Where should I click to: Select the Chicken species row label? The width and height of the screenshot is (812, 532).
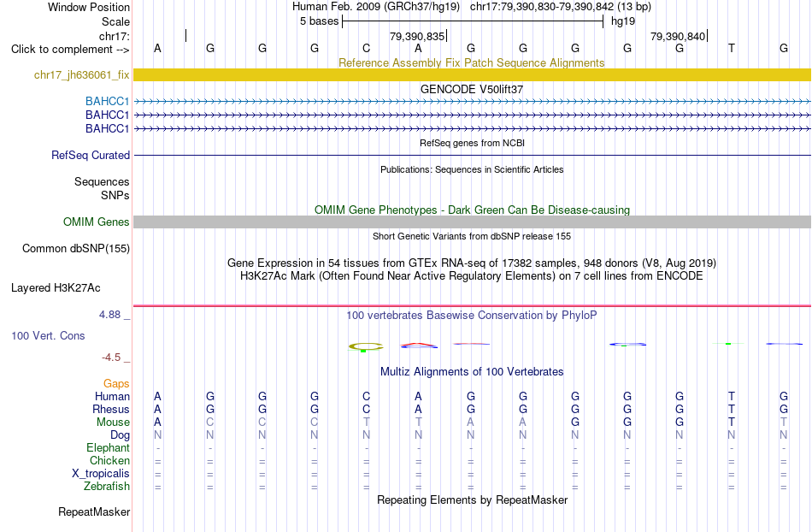[x=109, y=460]
